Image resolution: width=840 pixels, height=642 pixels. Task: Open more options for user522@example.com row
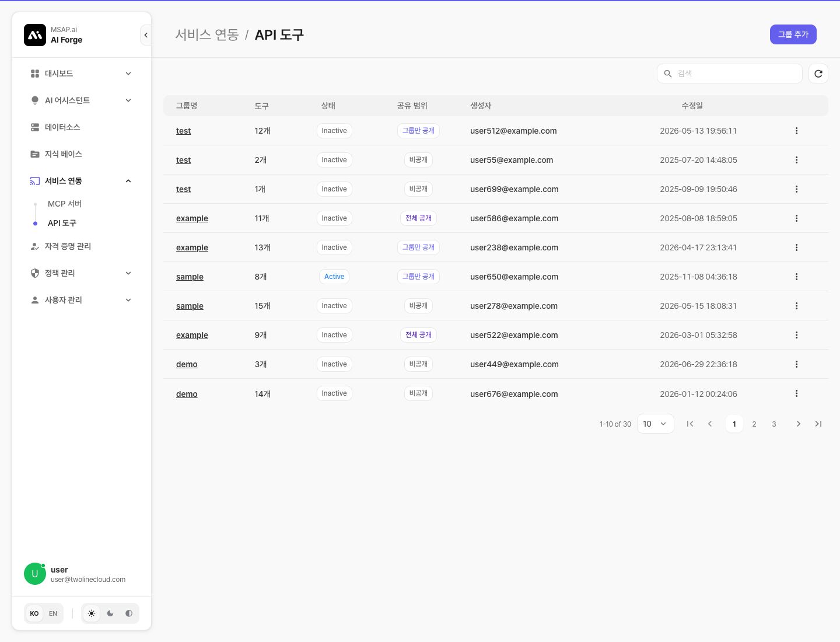pyautogui.click(x=796, y=335)
